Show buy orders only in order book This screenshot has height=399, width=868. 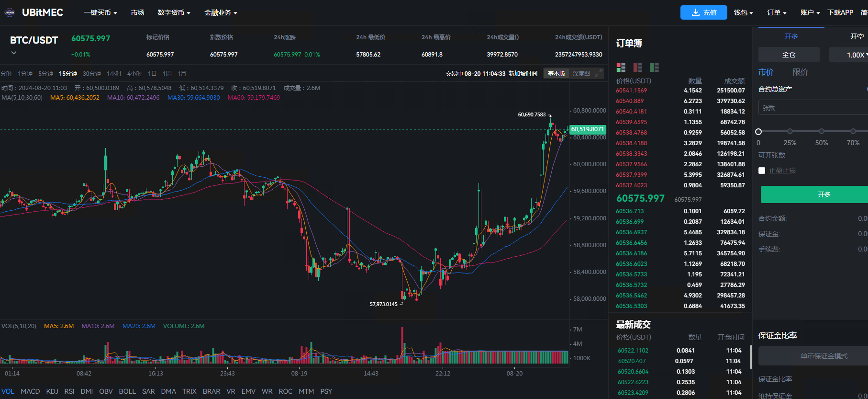[x=654, y=68]
